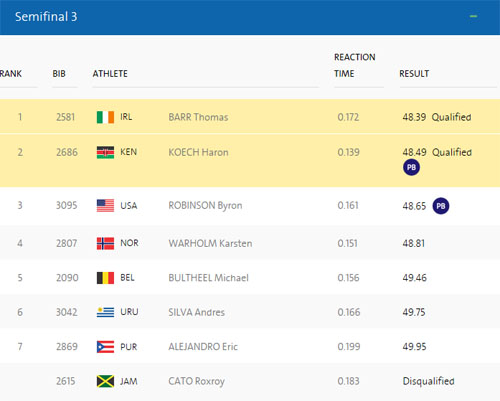Click the USA flag icon

105,205
